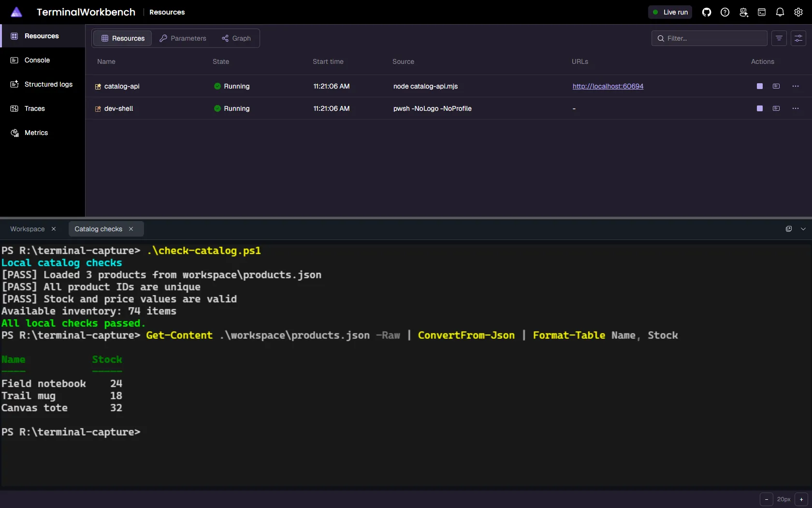Image resolution: width=812 pixels, height=508 pixels.
Task: Click the pwsh -NoLogo -NoProfile source text
Action: [433, 108]
